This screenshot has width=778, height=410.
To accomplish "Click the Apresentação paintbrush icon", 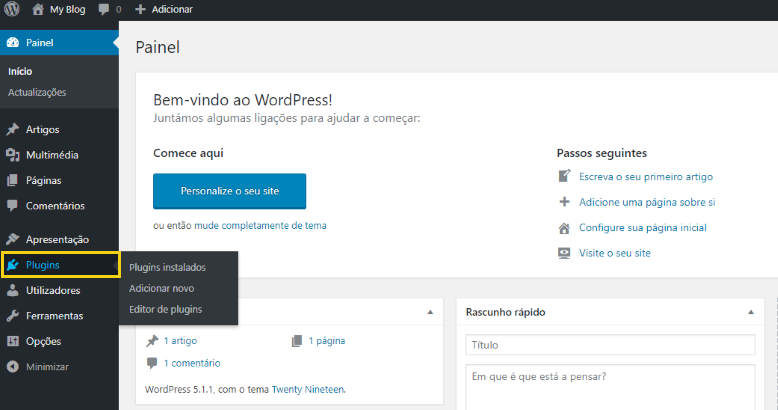I will 12,239.
